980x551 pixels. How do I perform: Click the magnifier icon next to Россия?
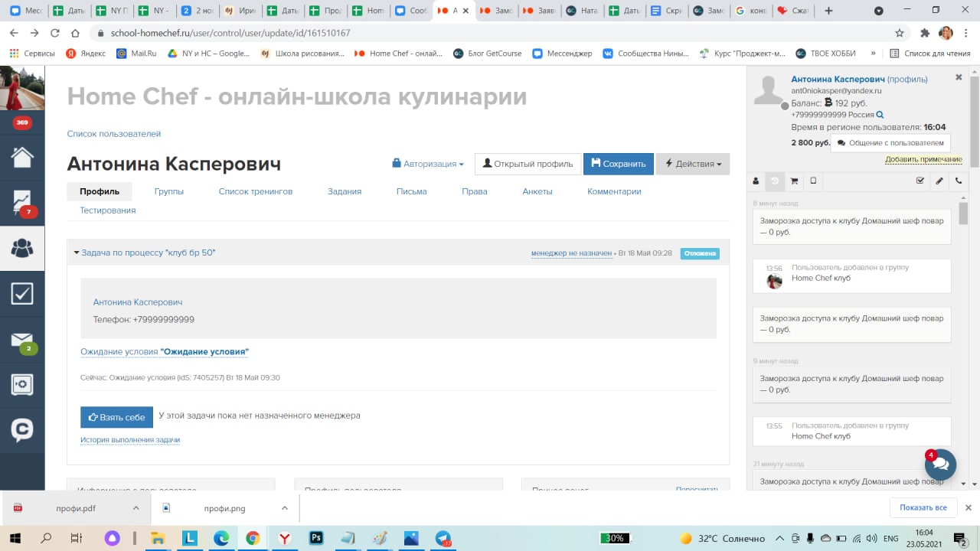[880, 115]
